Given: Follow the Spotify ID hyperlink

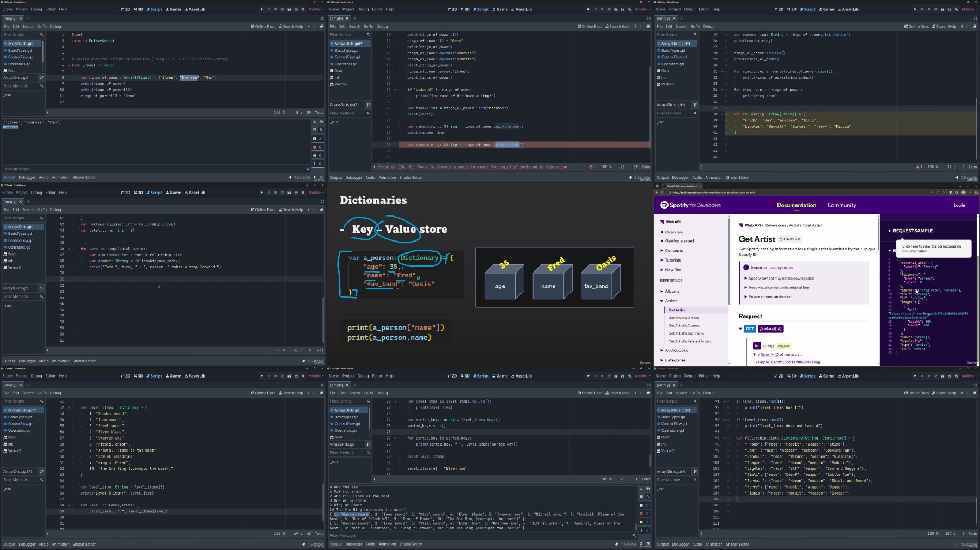Looking at the screenshot, I should (770, 354).
